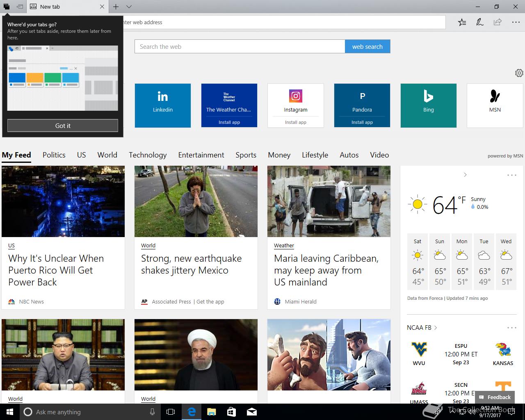
Task: Open the MSN top site tile
Action: [x=495, y=105]
